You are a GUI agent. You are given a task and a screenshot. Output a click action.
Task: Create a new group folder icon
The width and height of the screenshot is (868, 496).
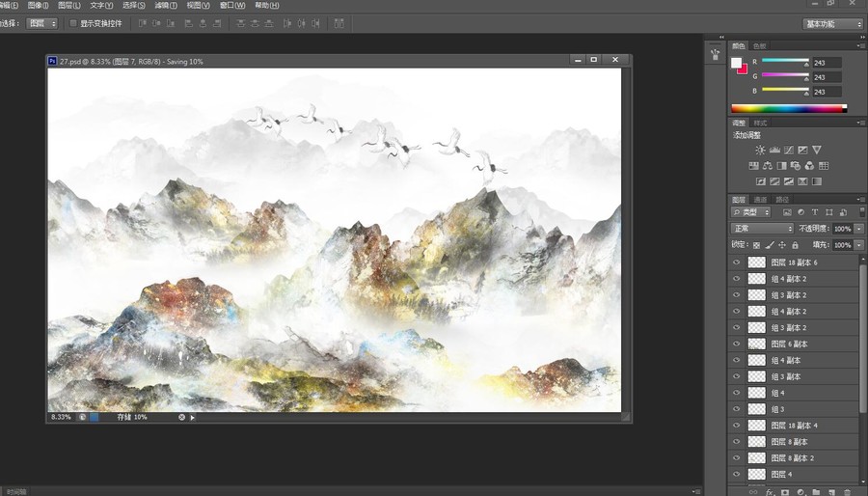[x=816, y=491]
